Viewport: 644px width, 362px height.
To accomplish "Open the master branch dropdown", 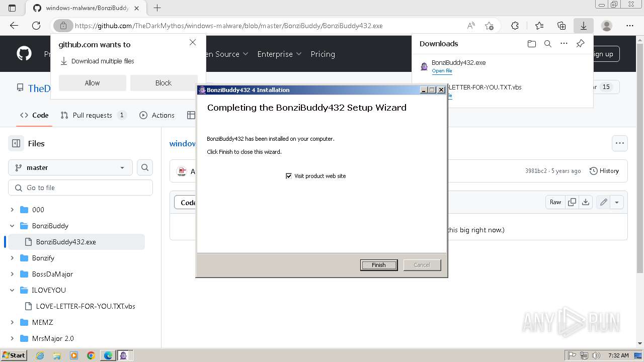I will tap(70, 167).
